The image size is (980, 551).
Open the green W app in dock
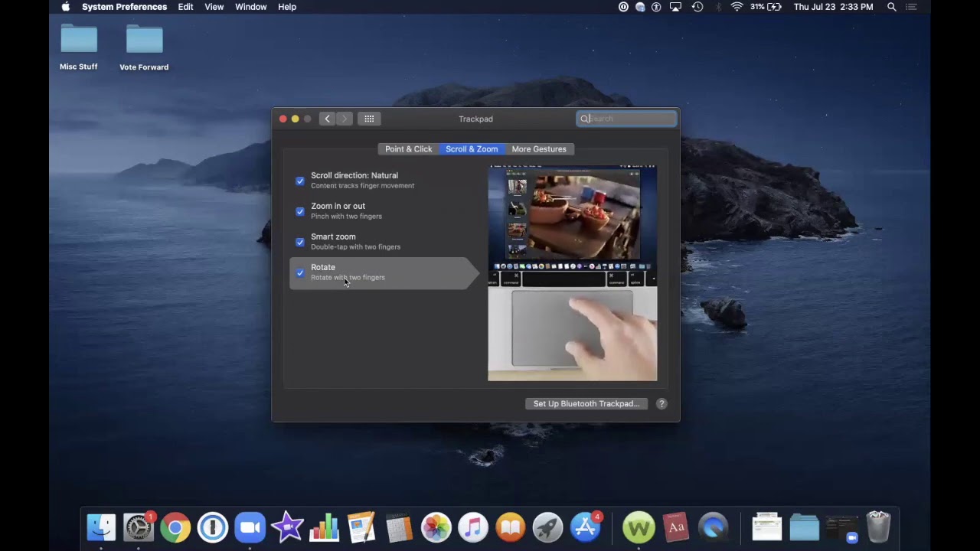639,527
